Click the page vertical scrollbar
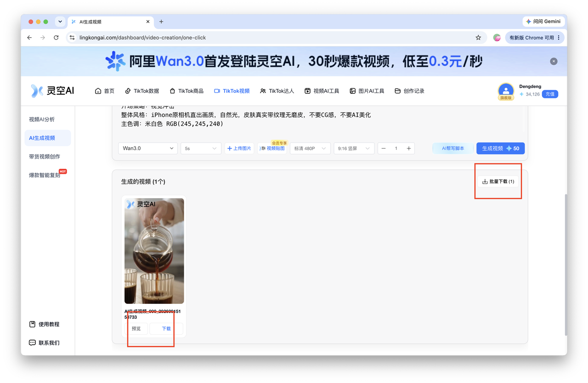The width and height of the screenshot is (588, 383). click(x=565, y=264)
